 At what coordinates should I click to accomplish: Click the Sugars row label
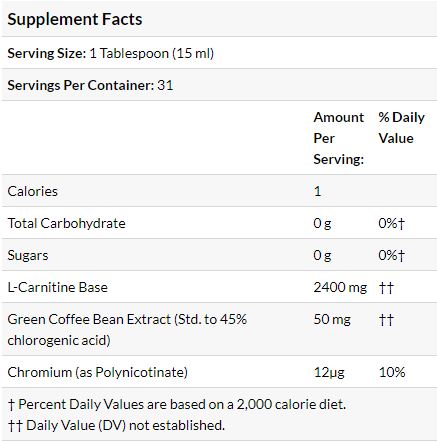pyautogui.click(x=28, y=256)
